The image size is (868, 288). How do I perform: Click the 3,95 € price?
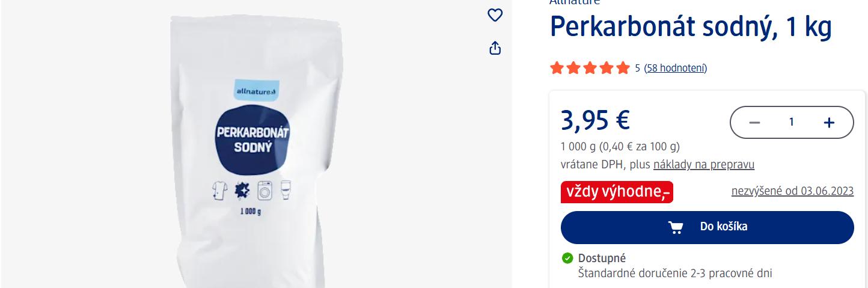tap(595, 120)
